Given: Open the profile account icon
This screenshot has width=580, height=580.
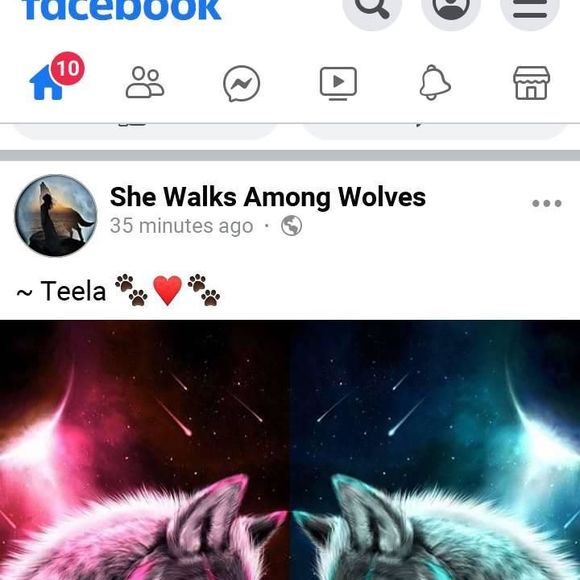Looking at the screenshot, I should (451, 7).
